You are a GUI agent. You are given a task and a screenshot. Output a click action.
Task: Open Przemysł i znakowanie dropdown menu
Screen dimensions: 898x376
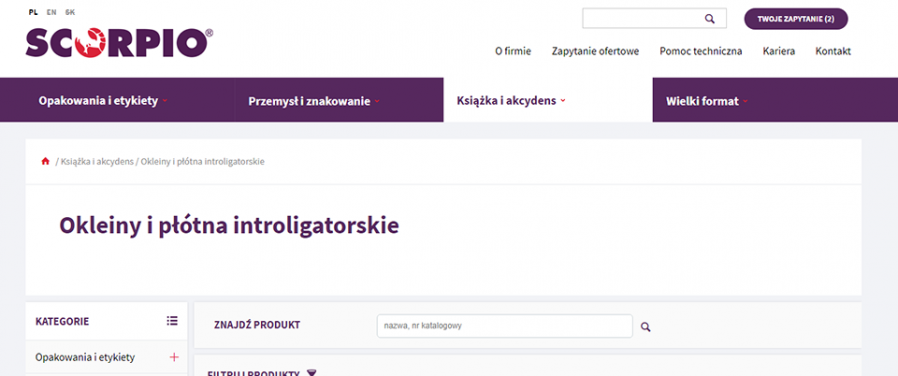pyautogui.click(x=314, y=101)
